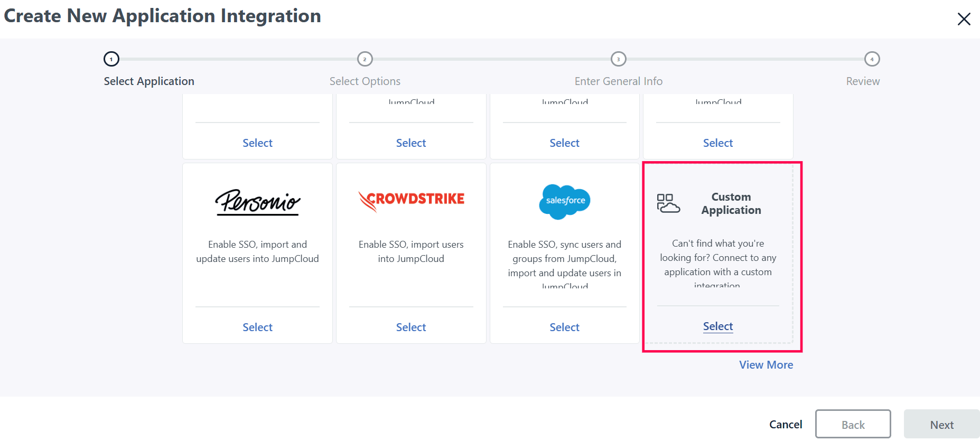980x441 pixels.
Task: Click the Salesforce cloud logo
Action: pyautogui.click(x=564, y=201)
